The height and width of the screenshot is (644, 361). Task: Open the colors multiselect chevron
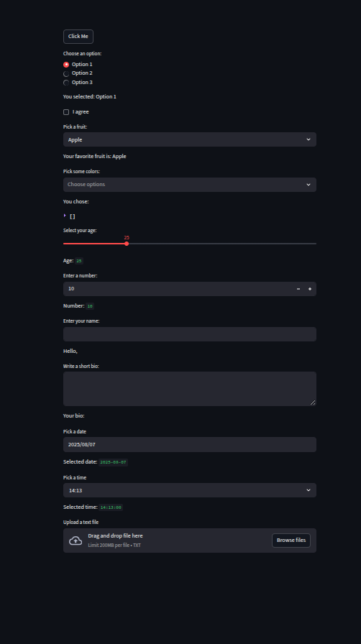309,185
